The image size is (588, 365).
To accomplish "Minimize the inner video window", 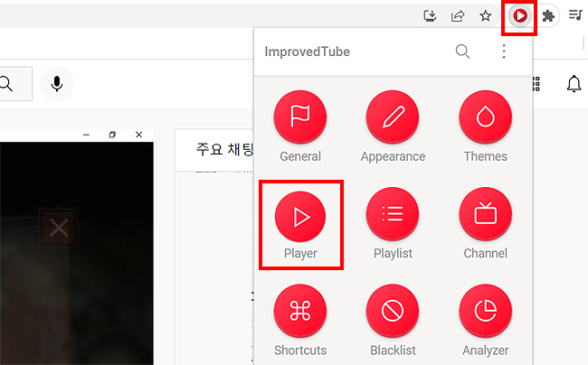I will pos(86,135).
